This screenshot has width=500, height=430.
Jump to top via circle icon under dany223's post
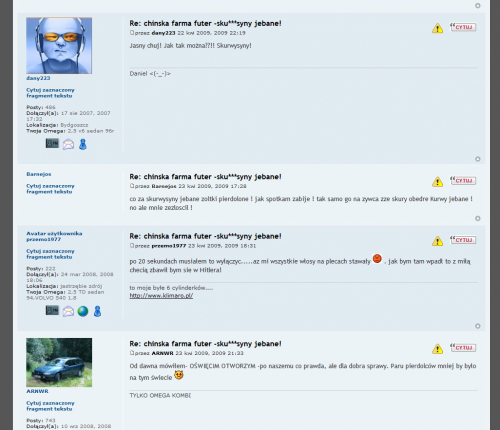coord(478,159)
